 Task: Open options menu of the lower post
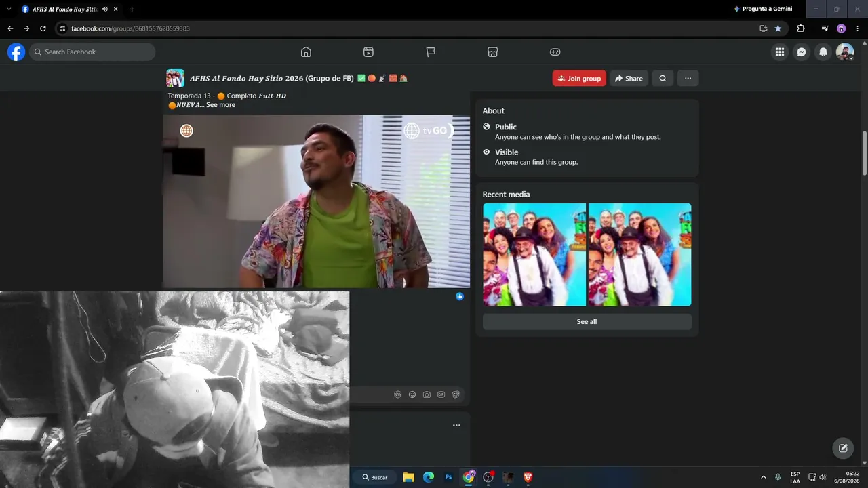pyautogui.click(x=456, y=425)
